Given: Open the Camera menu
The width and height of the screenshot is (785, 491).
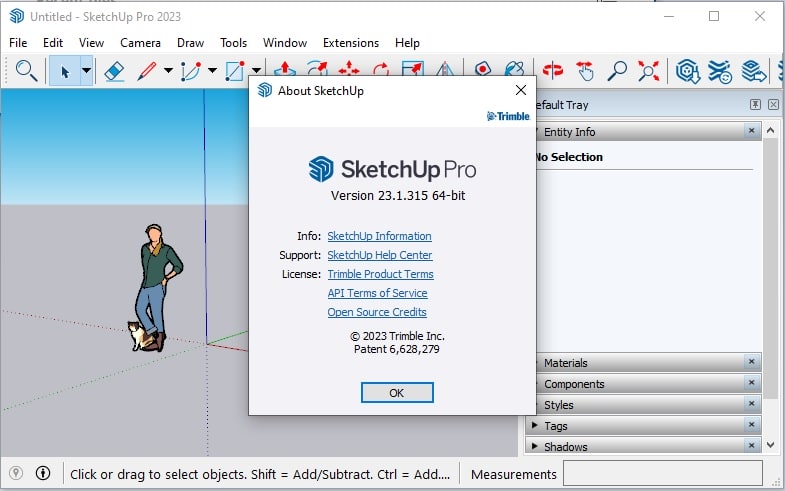Looking at the screenshot, I should [x=140, y=43].
